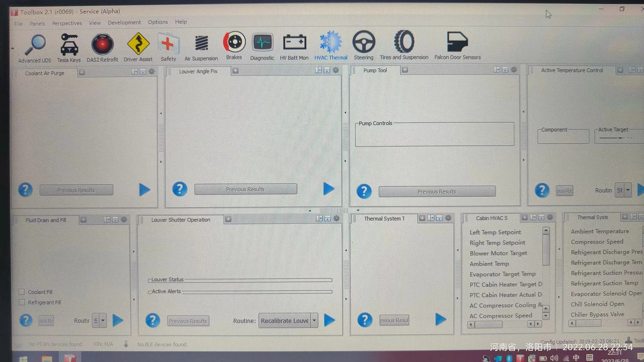Select Compressor Speed in Thermal System list
The width and height of the screenshot is (644, 362).
coord(597,242)
